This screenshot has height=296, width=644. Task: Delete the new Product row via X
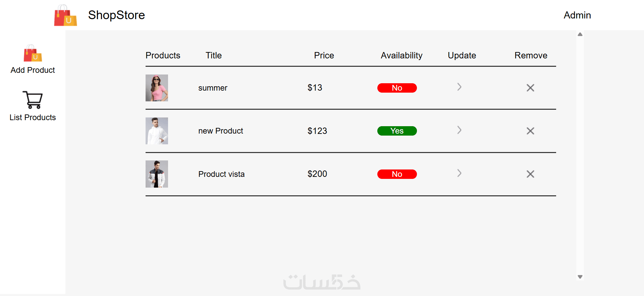tap(530, 131)
